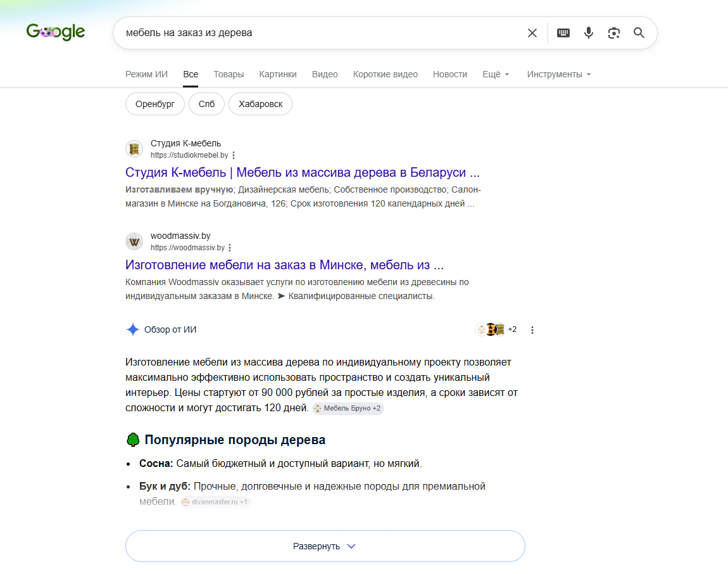Image resolution: width=728 pixels, height=574 pixels.
Task: Click Студия К-мебель site favicon
Action: [x=134, y=149]
